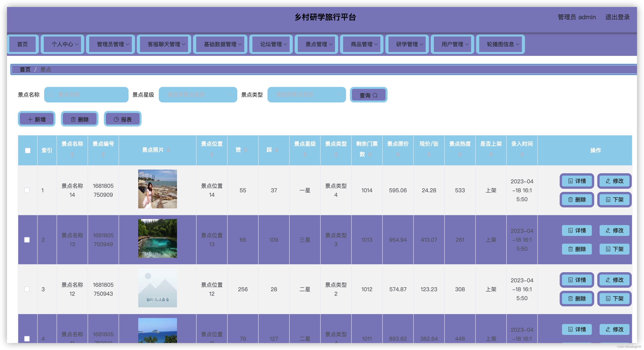
Task: Click 删除 for 景点名称13 row
Action: tap(577, 249)
